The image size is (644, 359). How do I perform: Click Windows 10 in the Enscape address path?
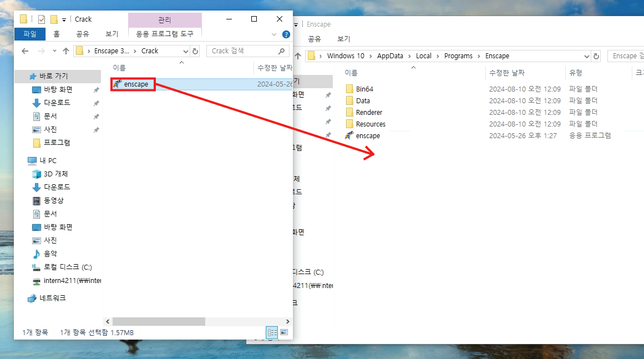(x=346, y=56)
